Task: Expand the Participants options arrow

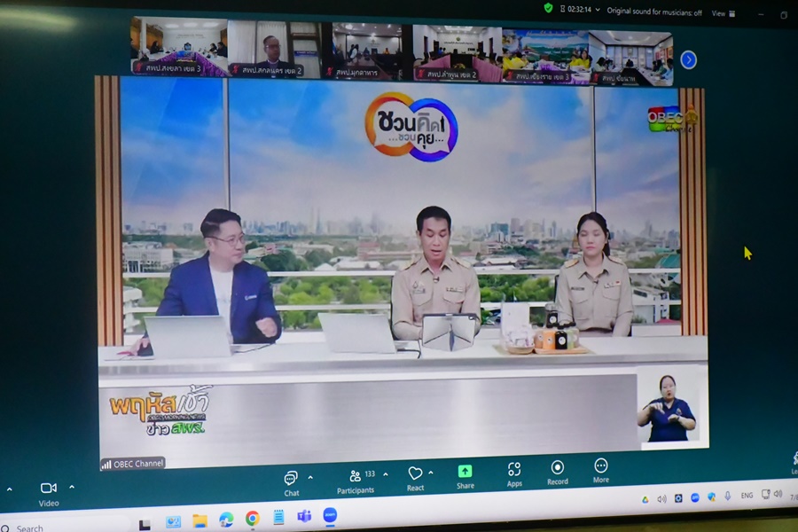Action: [x=385, y=474]
